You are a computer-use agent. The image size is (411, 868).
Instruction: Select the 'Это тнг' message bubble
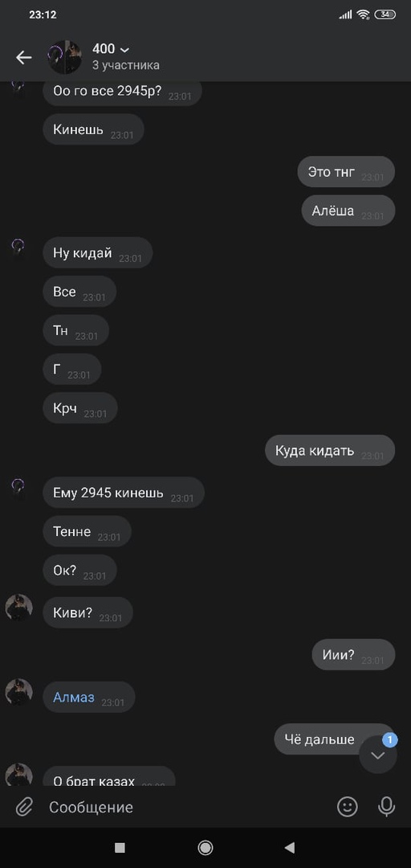(346, 172)
